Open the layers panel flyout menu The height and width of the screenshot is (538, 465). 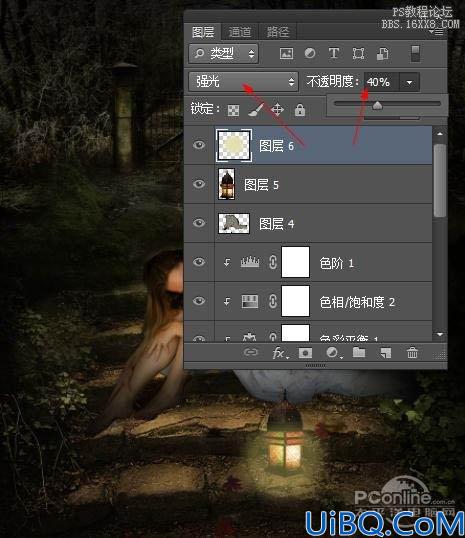point(438,32)
